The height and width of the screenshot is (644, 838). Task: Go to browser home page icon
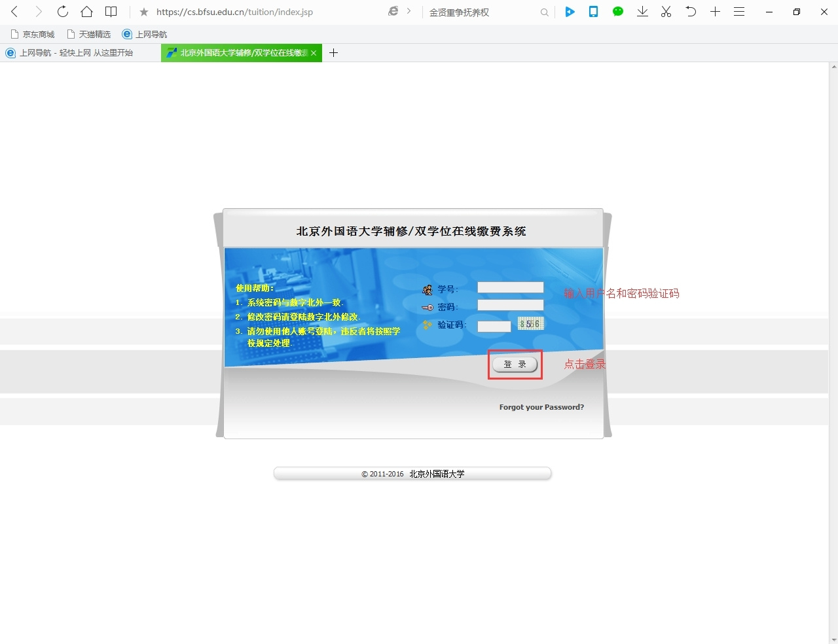pos(86,12)
